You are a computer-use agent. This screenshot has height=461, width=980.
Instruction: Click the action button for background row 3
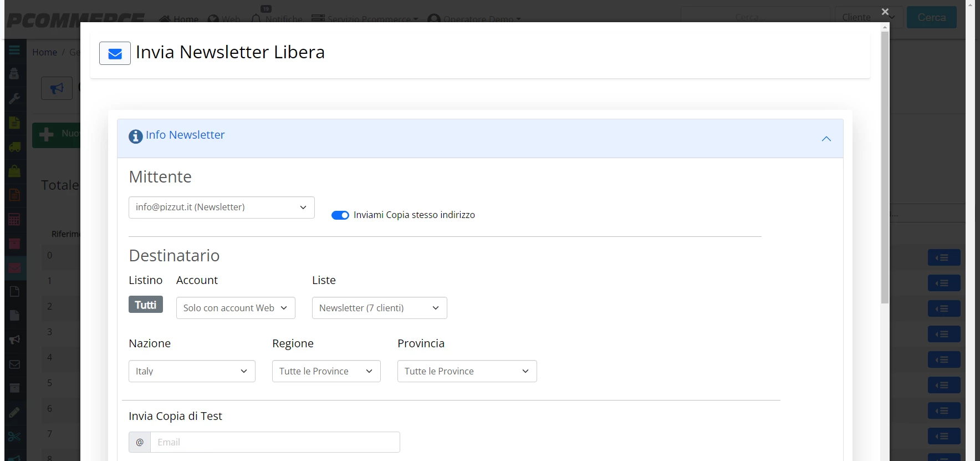944,335
